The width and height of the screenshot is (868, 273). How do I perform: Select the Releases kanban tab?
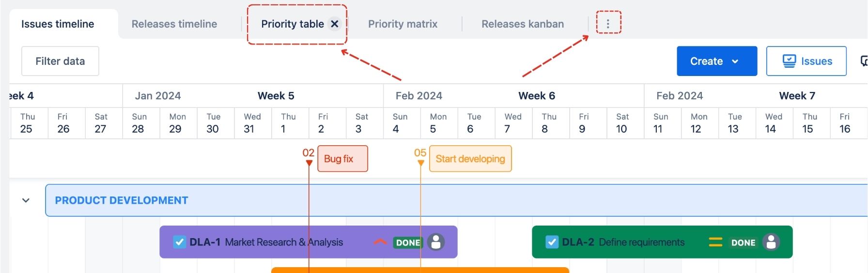click(523, 24)
